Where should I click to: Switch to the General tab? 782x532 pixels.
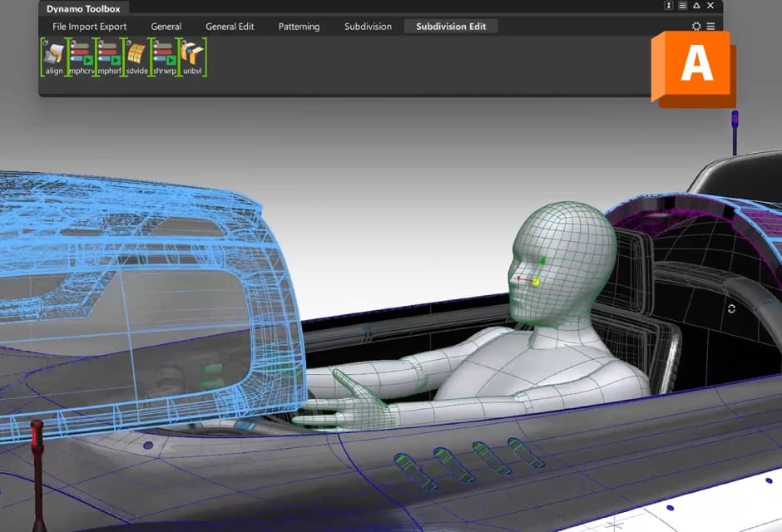point(166,26)
